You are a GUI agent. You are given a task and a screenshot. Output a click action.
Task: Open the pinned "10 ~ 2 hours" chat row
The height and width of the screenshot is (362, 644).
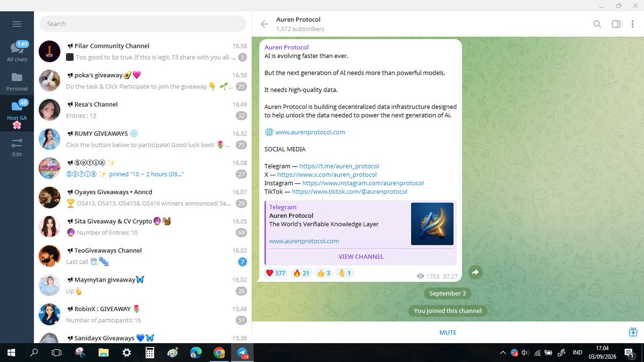[143, 168]
